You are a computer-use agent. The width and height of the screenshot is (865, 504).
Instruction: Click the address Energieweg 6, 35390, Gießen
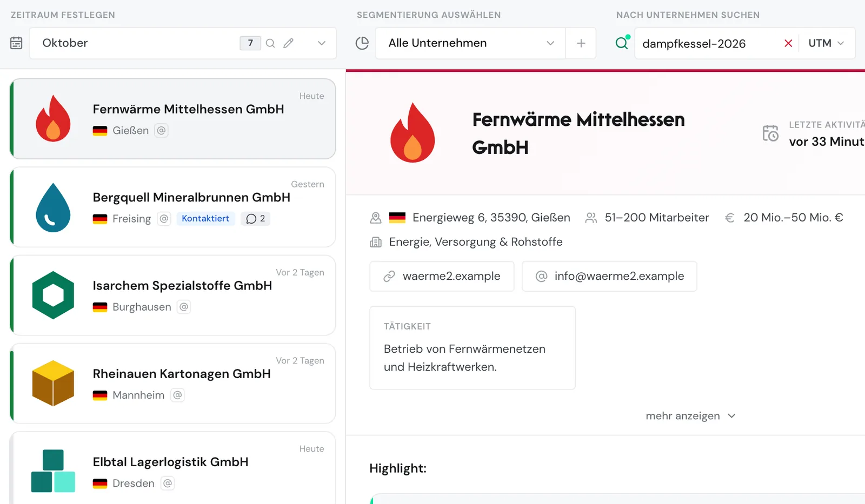point(491,217)
